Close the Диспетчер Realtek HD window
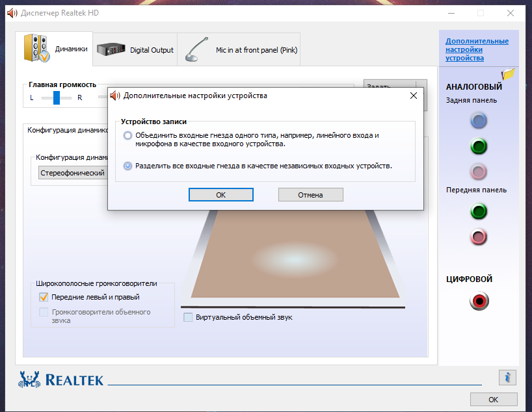 (511, 13)
